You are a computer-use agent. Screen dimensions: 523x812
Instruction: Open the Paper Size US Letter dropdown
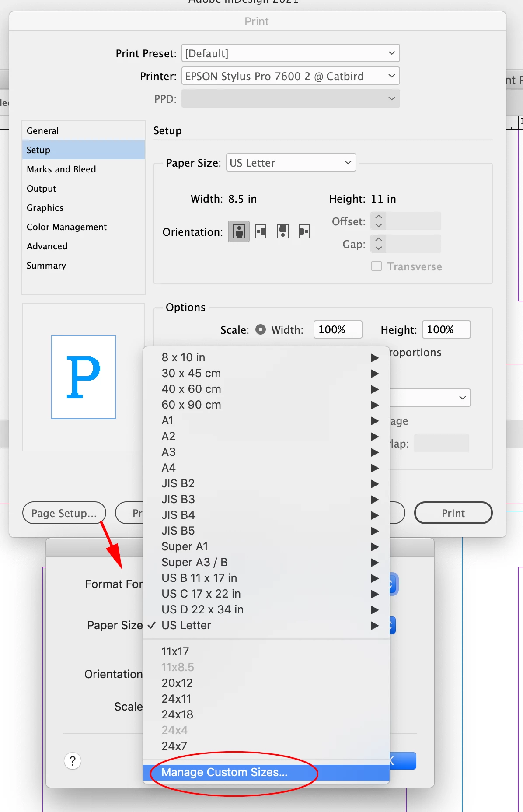[x=291, y=163]
